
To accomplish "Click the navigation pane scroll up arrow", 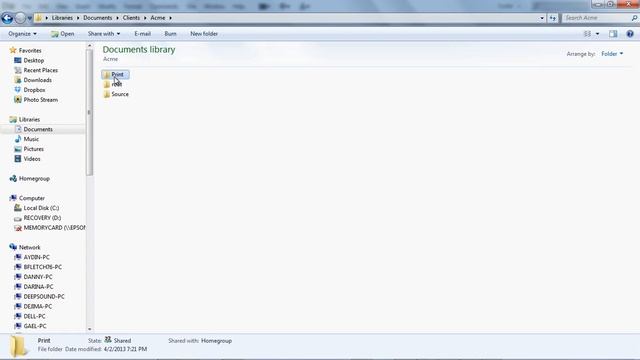I will (89, 46).
